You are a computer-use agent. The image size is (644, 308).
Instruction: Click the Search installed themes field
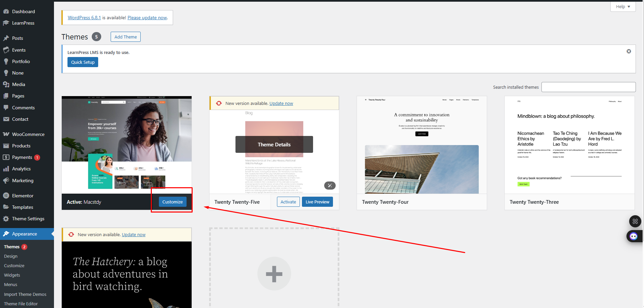pyautogui.click(x=588, y=87)
